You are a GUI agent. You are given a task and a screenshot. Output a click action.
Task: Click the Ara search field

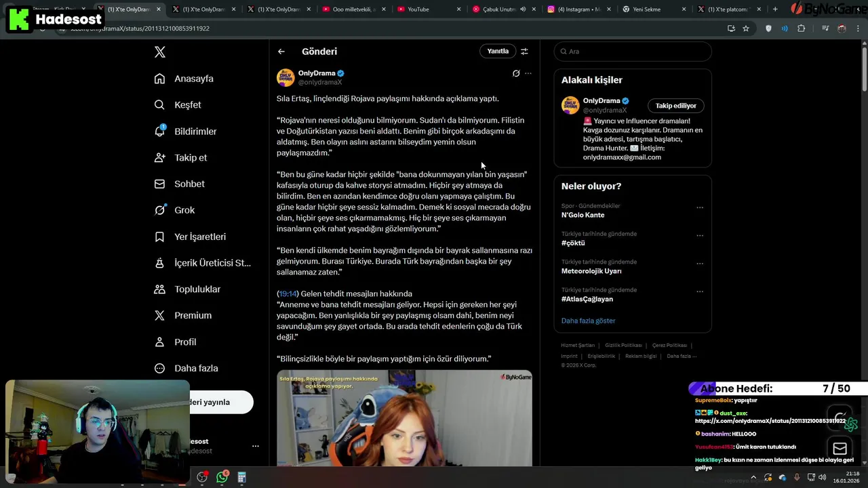633,52
